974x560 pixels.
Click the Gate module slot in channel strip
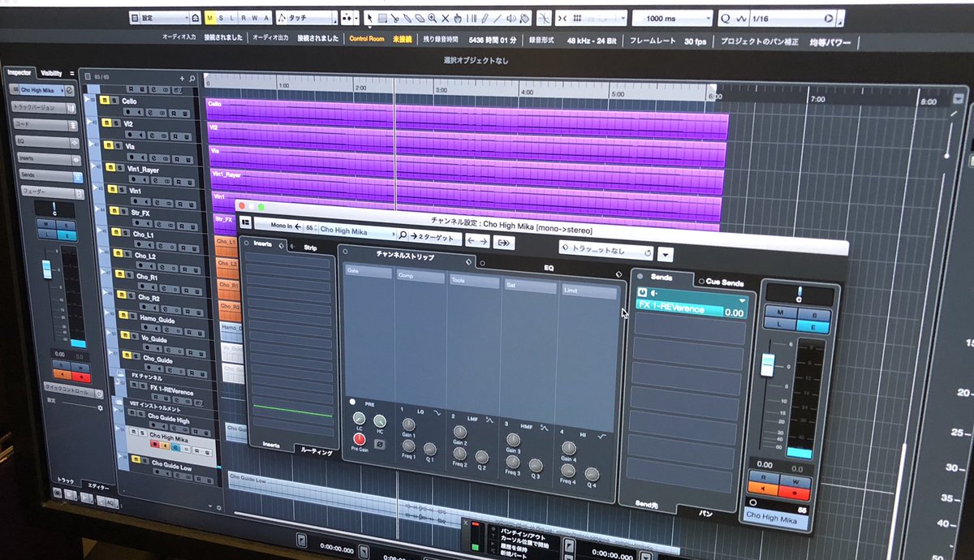coord(368,272)
